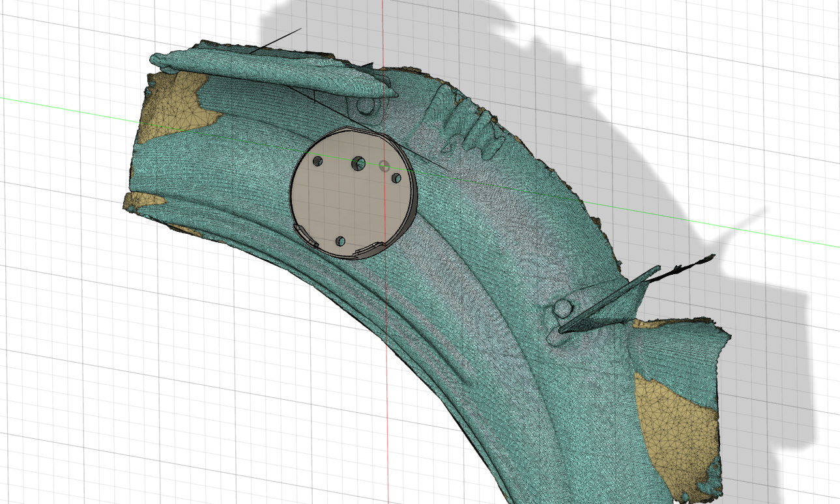Click the round peg near the right fin
Image resolution: width=840 pixels, height=504 pixels.
[x=562, y=309]
